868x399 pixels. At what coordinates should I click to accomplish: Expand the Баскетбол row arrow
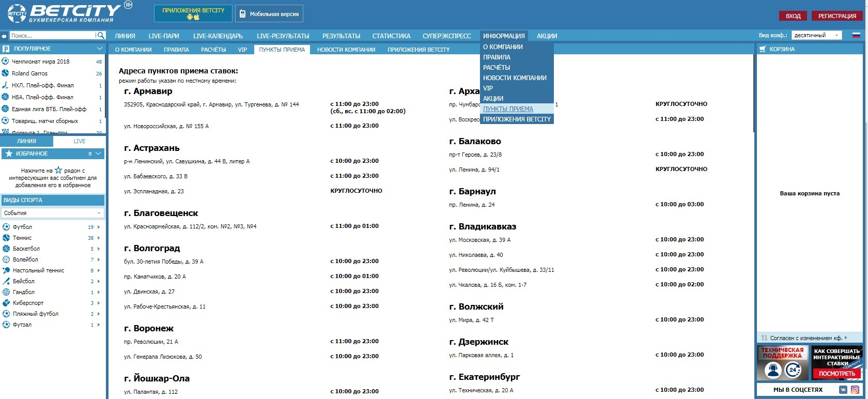pos(99,249)
